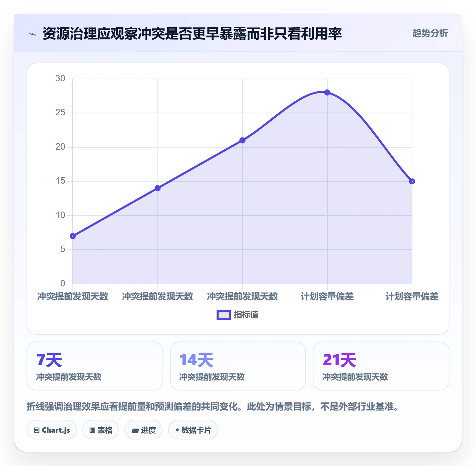This screenshot has width=476, height=466.
Task: Click the 趋势分析 badge in the header
Action: [430, 33]
